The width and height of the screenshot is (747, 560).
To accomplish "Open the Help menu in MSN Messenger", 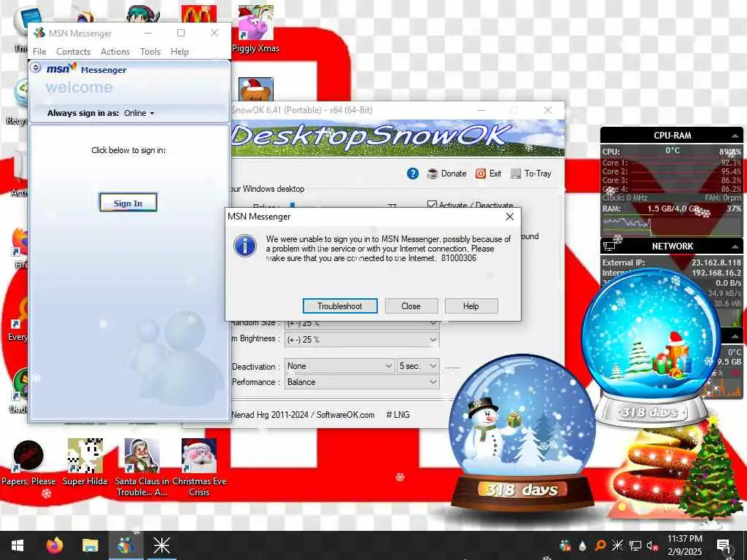I will pyautogui.click(x=179, y=52).
